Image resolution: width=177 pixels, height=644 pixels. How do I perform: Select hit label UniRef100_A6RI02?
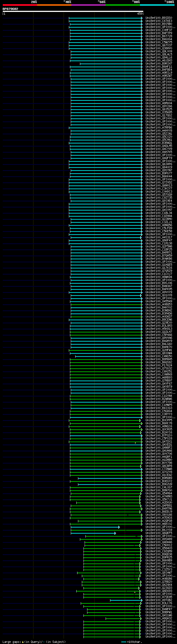(159, 524)
